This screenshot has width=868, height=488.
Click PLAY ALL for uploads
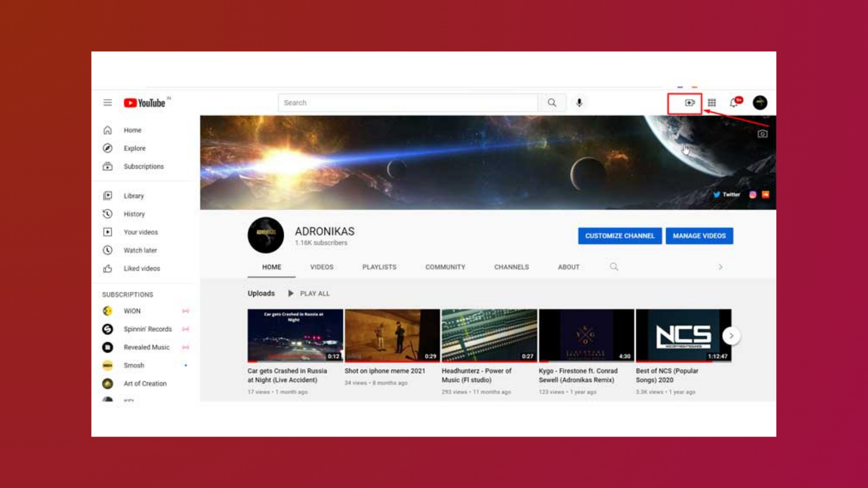pyautogui.click(x=309, y=293)
